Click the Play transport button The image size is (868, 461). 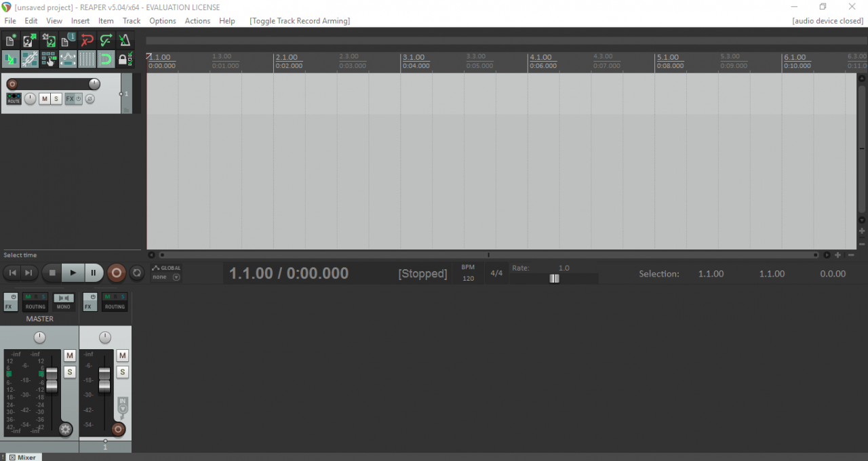click(73, 273)
